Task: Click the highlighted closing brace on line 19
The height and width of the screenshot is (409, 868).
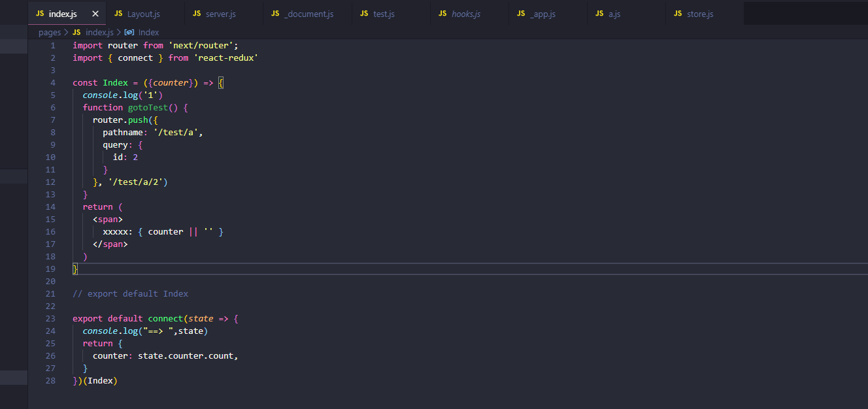Action: tap(75, 269)
